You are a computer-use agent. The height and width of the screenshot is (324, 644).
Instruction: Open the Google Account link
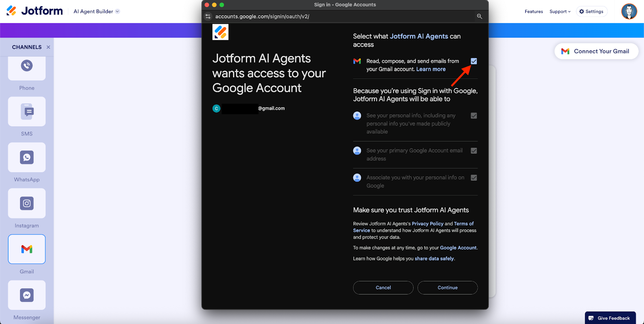(x=458, y=248)
